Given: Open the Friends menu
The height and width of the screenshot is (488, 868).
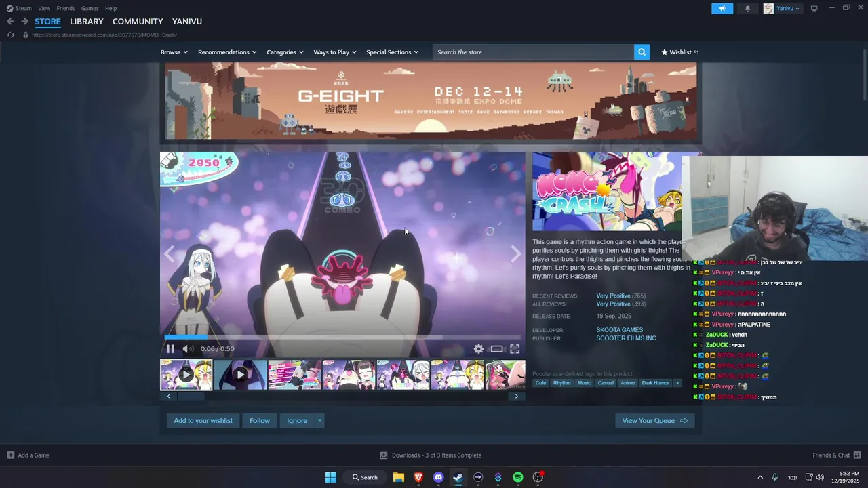Looking at the screenshot, I should click(x=66, y=8).
